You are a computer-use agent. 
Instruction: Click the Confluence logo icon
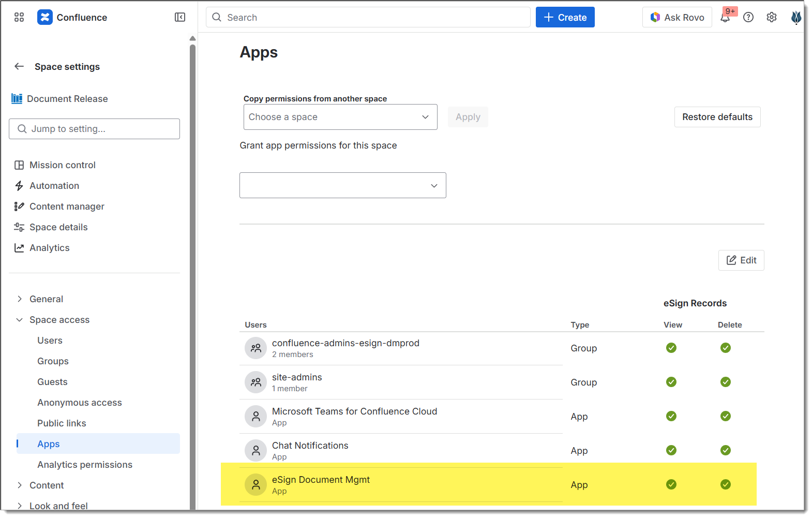45,17
